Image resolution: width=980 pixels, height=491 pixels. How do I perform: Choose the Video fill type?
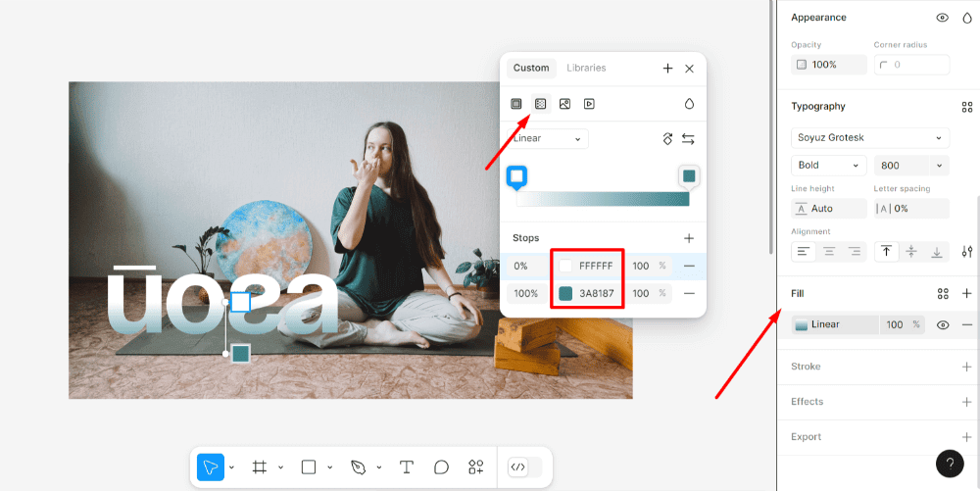[x=589, y=104]
